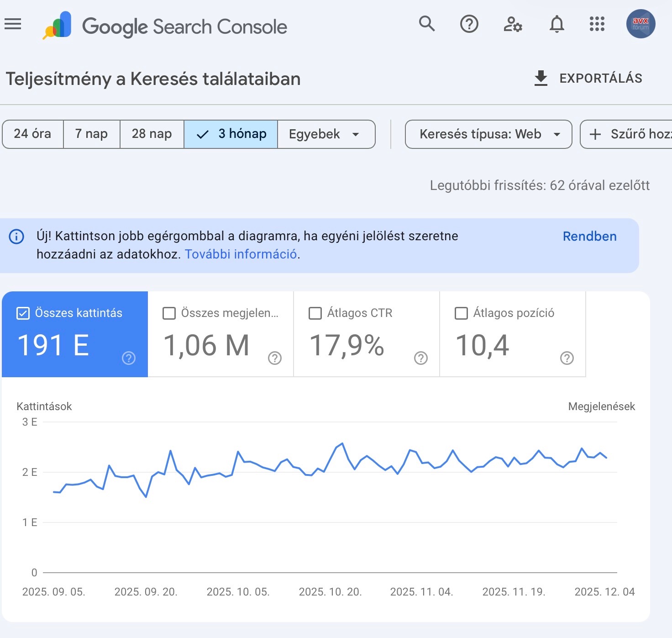Open the notifications bell
Image resolution: width=672 pixels, height=638 pixels.
pos(556,24)
